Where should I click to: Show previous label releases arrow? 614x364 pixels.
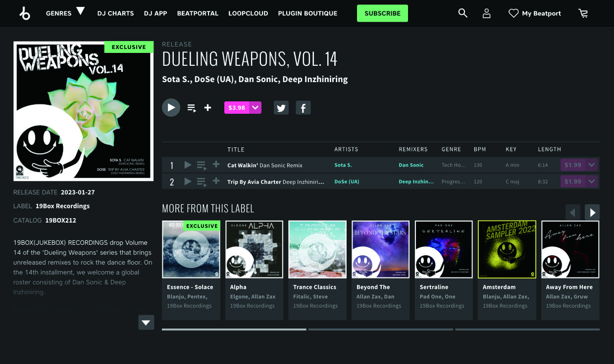[x=573, y=212]
